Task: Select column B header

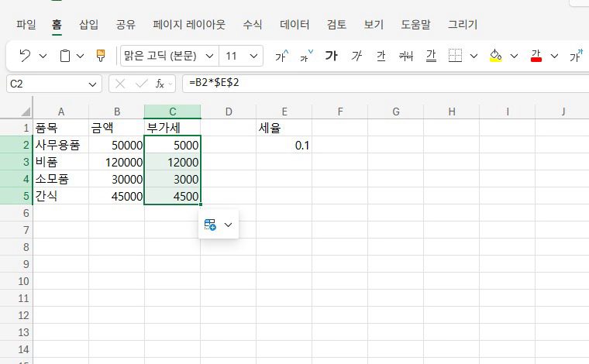Action: [x=117, y=112]
